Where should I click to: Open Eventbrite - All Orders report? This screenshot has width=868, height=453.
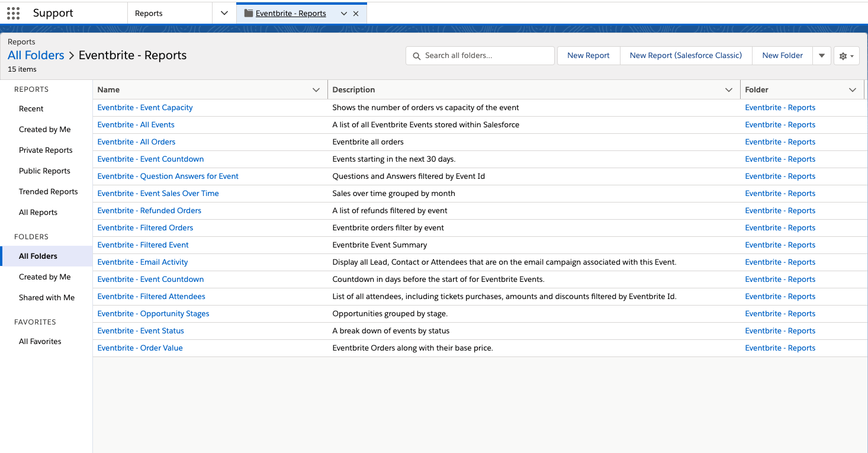[137, 142]
